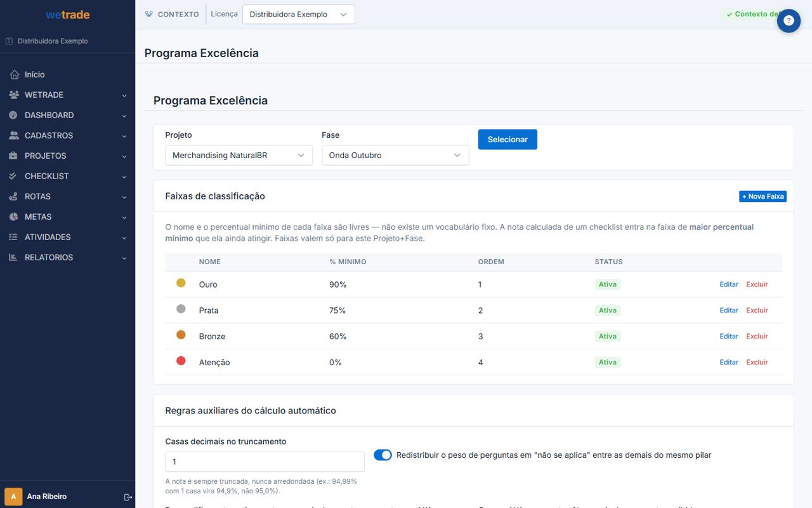Click the gold color dot for Ouro
This screenshot has height=508, width=812.
tap(181, 283)
